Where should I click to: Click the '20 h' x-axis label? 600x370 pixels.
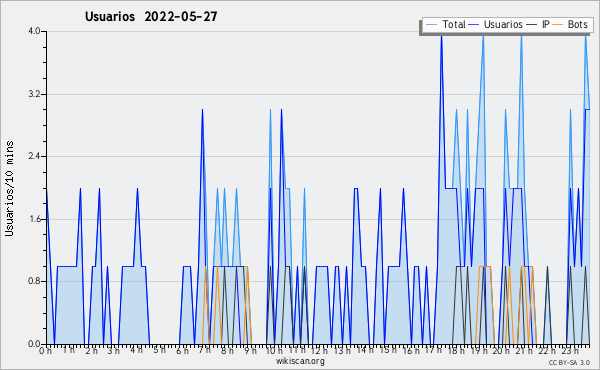pos(501,350)
